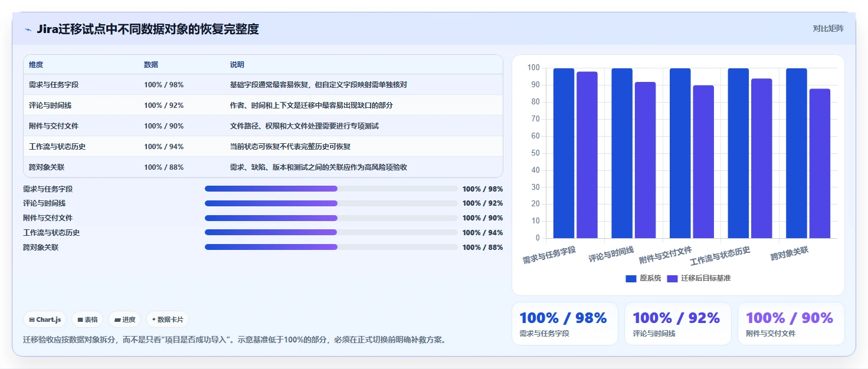Toggle the 迁移后目标基准 legend color swatch
The width and height of the screenshot is (868, 369).
(x=672, y=278)
